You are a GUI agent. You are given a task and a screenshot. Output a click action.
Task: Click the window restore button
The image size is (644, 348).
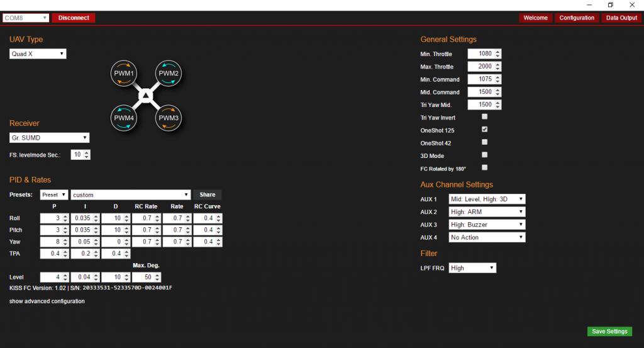(610, 5)
